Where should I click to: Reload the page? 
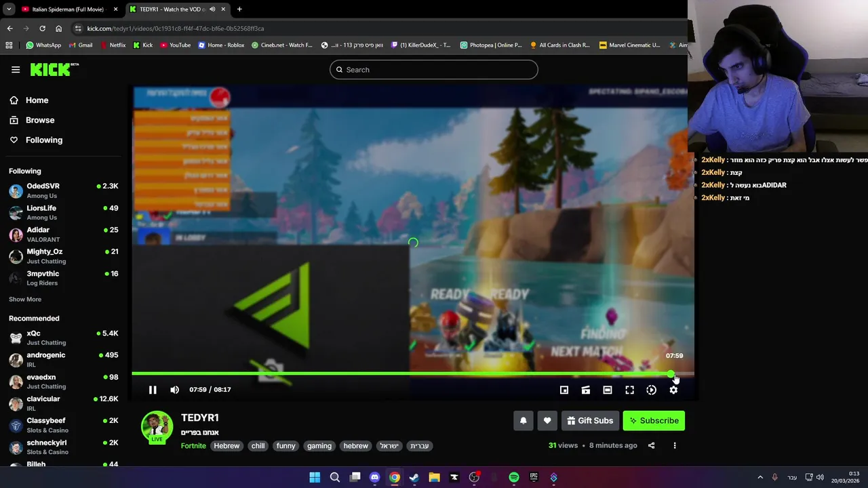pyautogui.click(x=42, y=28)
